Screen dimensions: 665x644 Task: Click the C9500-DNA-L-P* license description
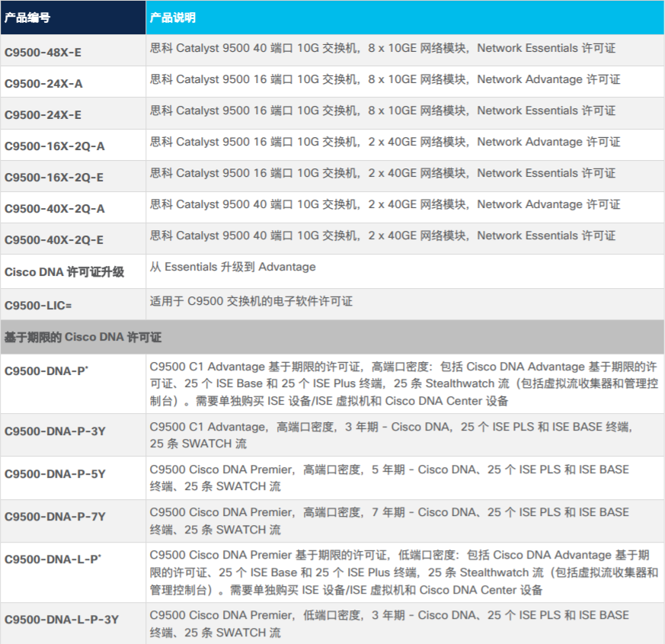tap(404, 572)
